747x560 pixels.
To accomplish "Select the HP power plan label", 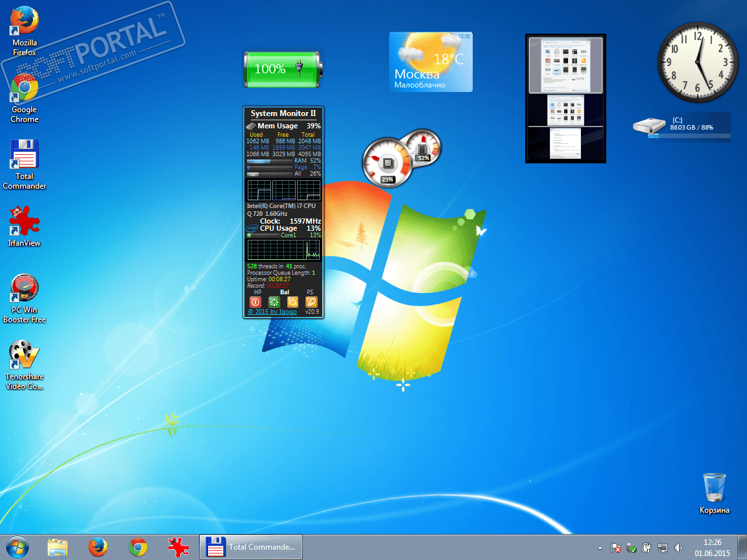I will pyautogui.click(x=257, y=292).
